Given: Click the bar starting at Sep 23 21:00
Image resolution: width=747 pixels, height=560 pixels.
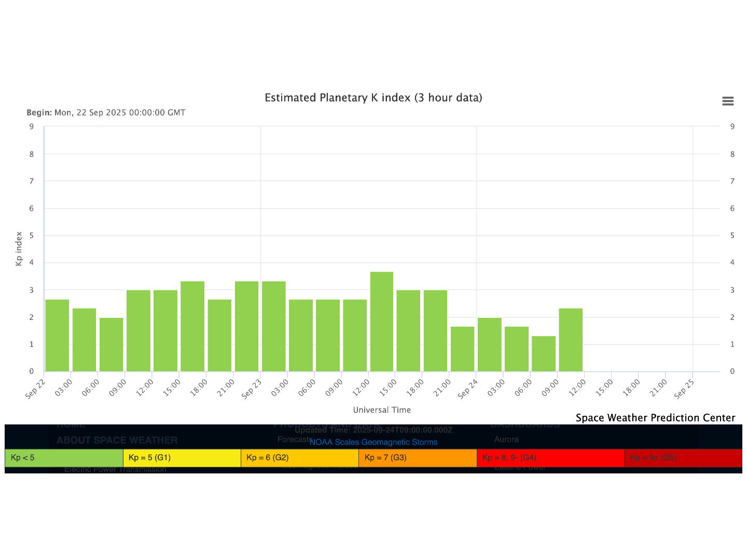Looking at the screenshot, I should tap(463, 349).
